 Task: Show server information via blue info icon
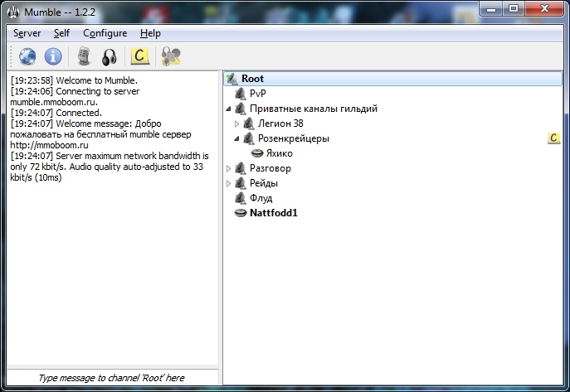click(53, 56)
